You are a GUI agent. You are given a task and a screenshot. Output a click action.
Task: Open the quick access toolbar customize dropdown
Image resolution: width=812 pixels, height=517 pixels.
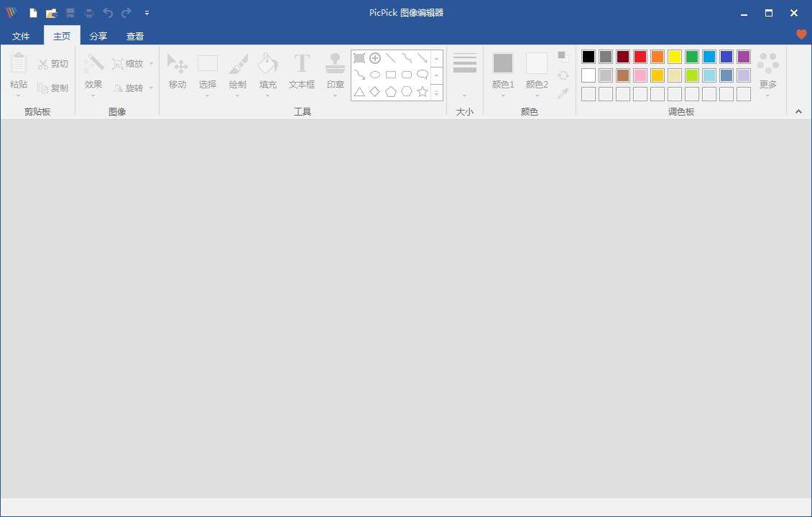click(x=147, y=13)
